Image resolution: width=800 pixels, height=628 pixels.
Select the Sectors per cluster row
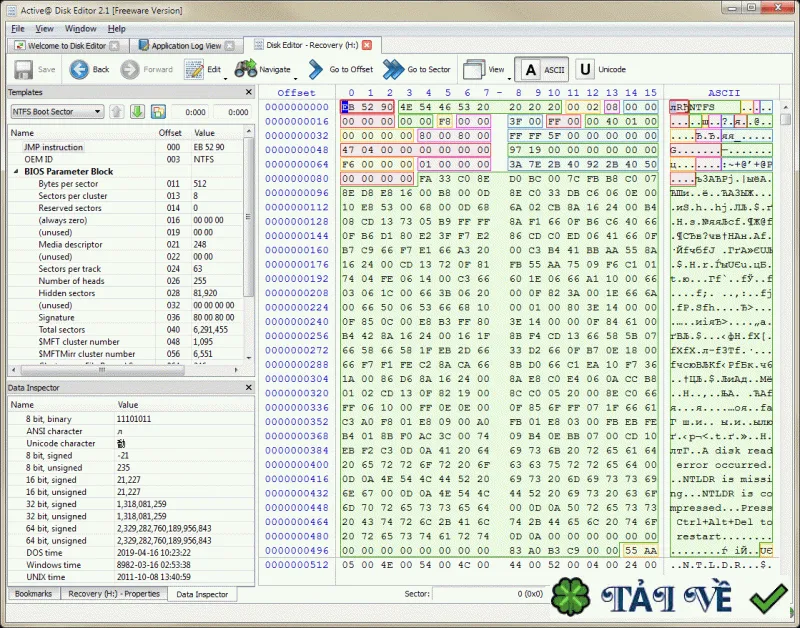point(126,196)
